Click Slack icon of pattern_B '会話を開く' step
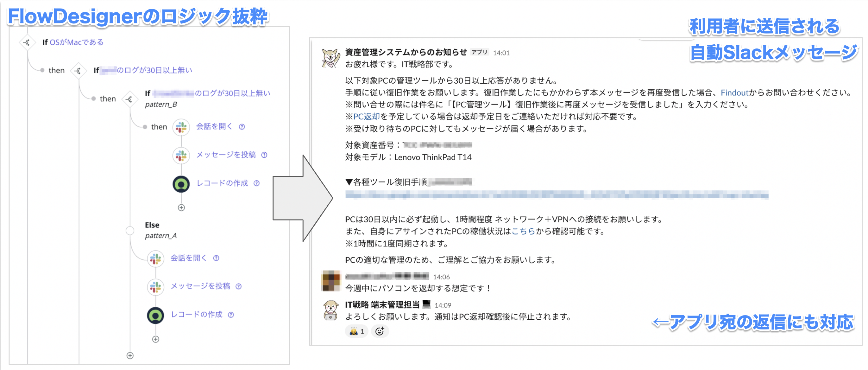The height and width of the screenshot is (370, 868). [x=181, y=127]
